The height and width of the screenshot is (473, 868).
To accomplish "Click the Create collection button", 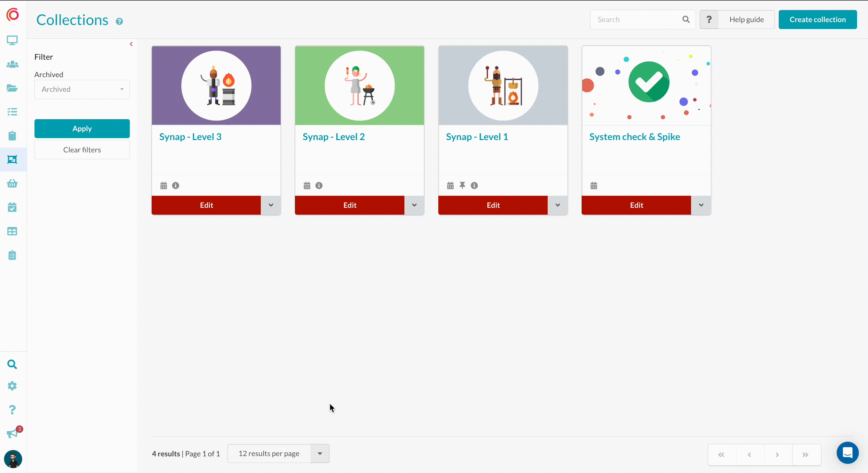I will click(x=817, y=20).
